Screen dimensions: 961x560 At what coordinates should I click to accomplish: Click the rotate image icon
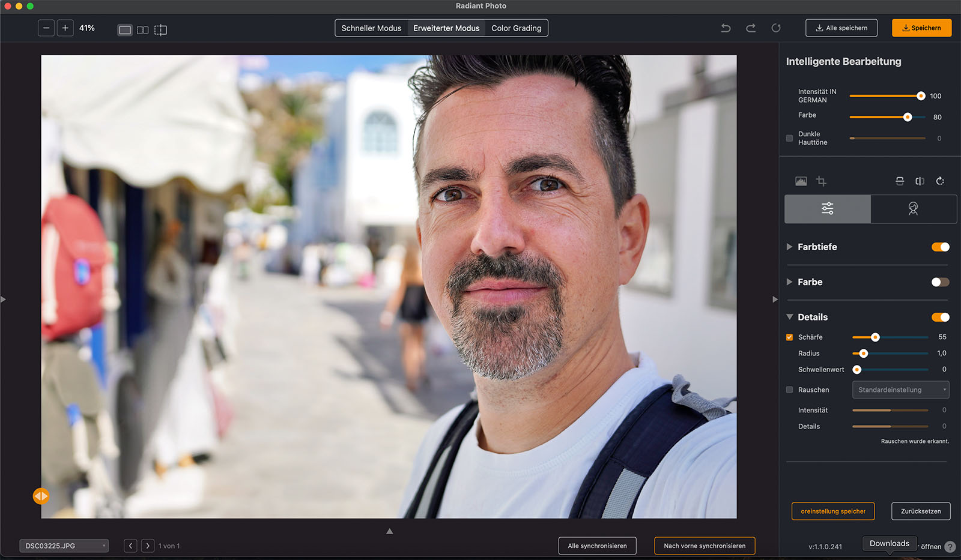pyautogui.click(x=940, y=181)
